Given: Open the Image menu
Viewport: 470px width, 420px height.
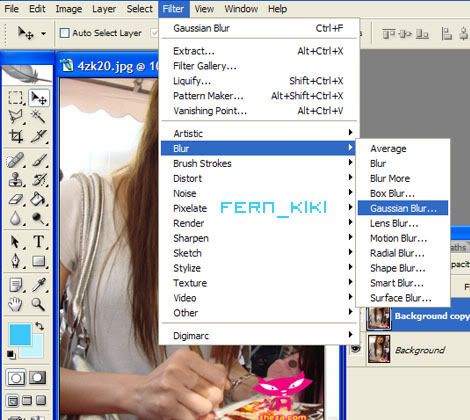Looking at the screenshot, I should click(x=69, y=9).
